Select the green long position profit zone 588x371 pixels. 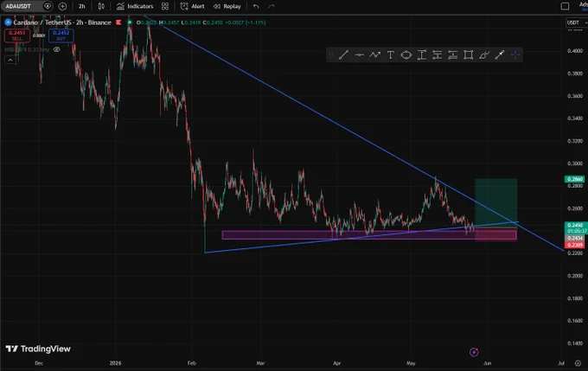tap(495, 202)
